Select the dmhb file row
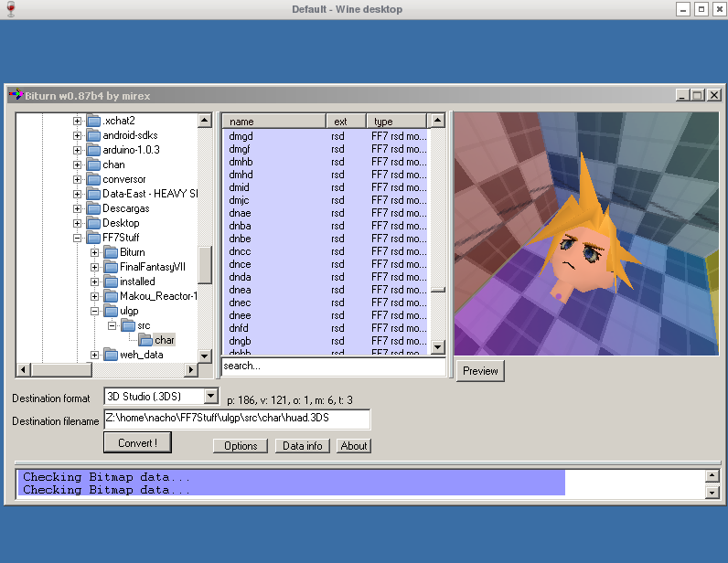Image resolution: width=728 pixels, height=563 pixels. [327, 162]
